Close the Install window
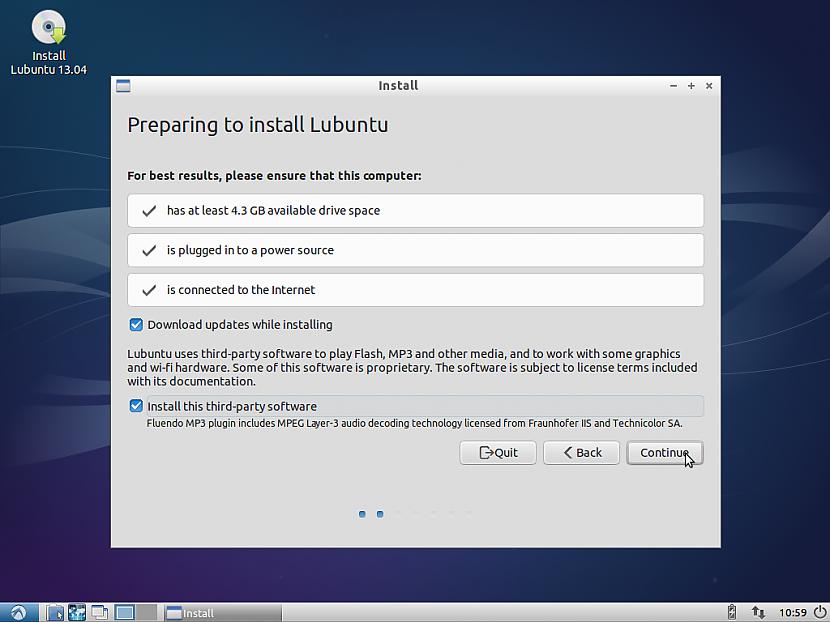The width and height of the screenshot is (830, 622). (709, 86)
